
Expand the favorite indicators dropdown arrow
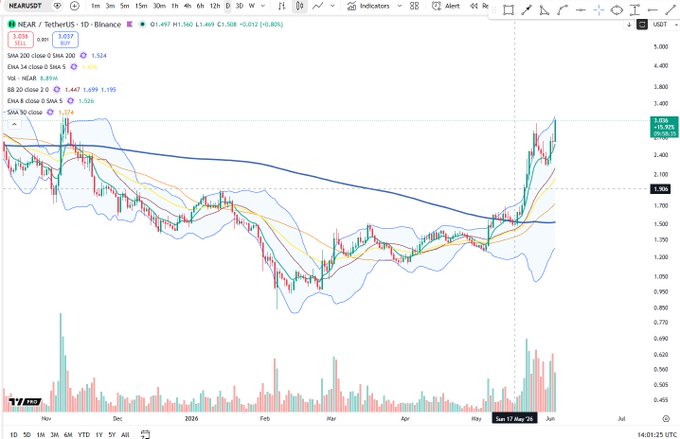point(399,6)
